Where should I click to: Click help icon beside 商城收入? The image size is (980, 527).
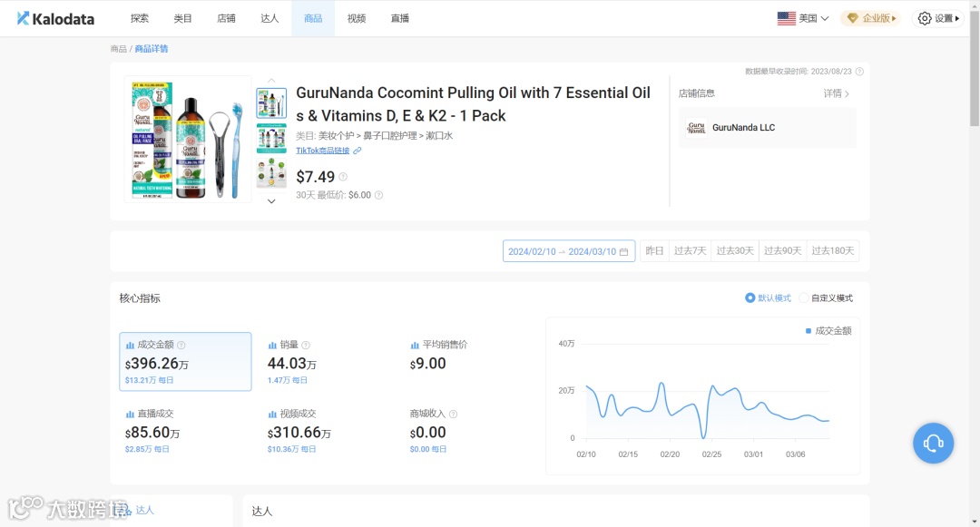coord(453,414)
